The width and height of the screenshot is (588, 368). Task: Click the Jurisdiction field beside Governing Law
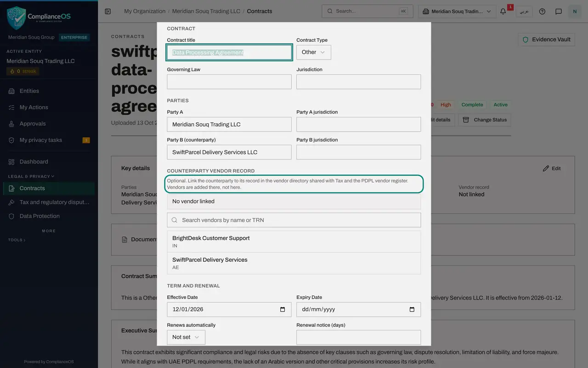pyautogui.click(x=359, y=82)
